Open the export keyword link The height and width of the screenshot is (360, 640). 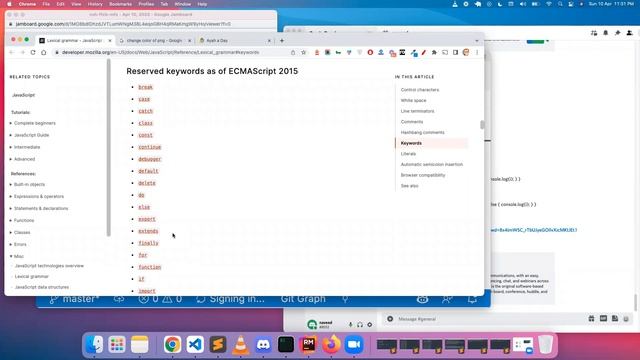(147, 219)
